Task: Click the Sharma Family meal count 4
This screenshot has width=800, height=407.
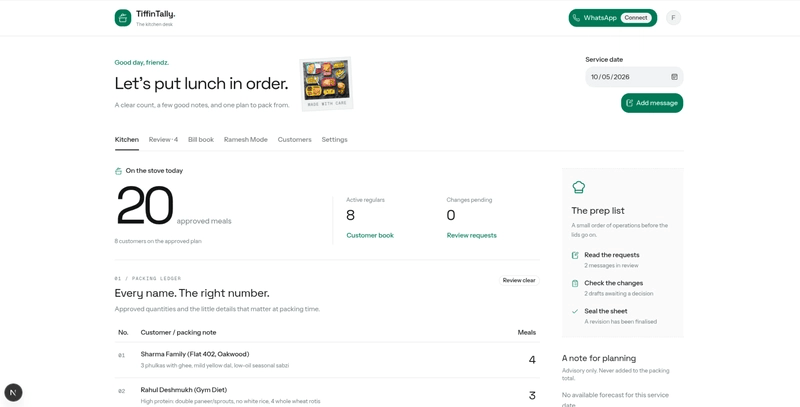Action: click(x=532, y=360)
